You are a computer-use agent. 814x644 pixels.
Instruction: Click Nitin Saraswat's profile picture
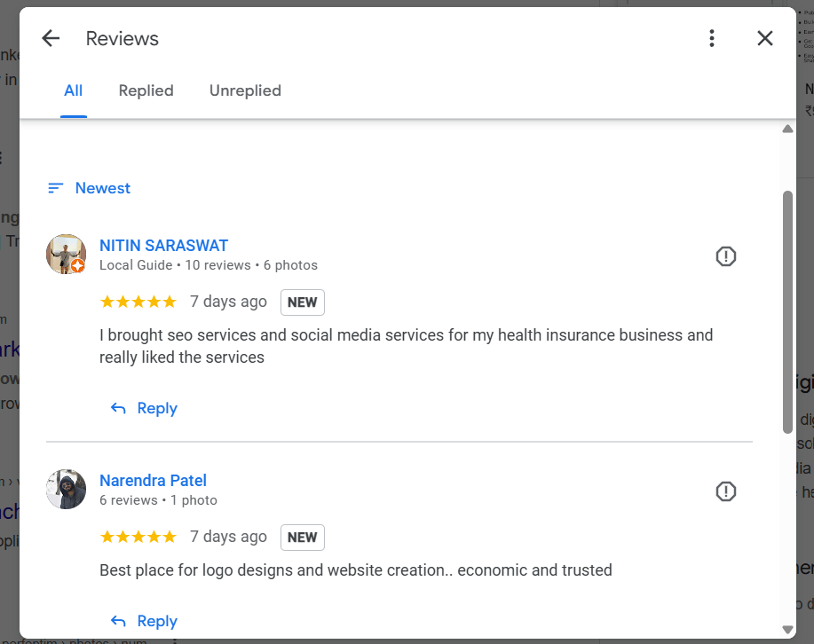(x=66, y=255)
